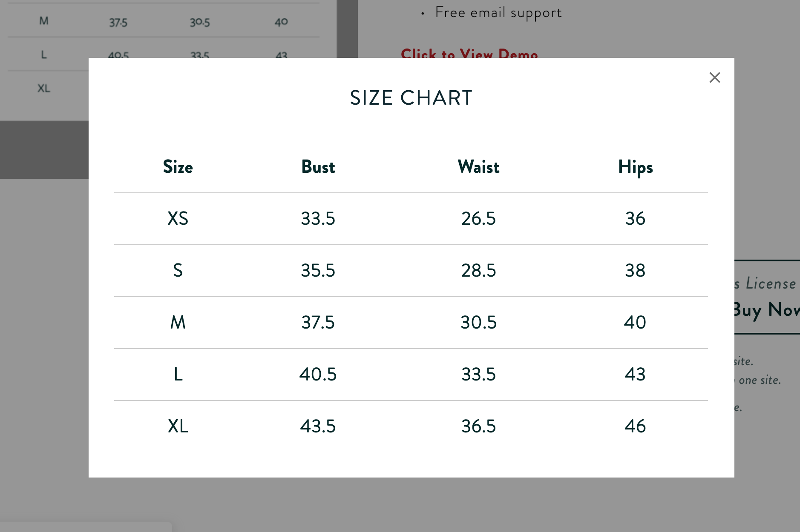The image size is (800, 532).
Task: Select the XL label in the background table
Action: click(43, 89)
